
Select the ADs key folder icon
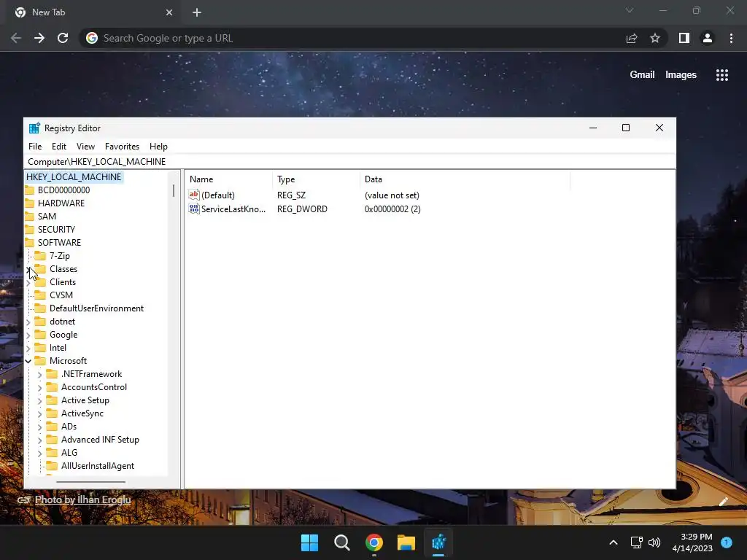click(x=52, y=427)
